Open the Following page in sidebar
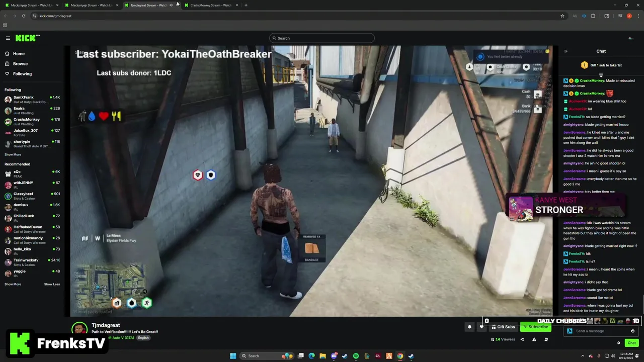The image size is (644, 362). 22,74
